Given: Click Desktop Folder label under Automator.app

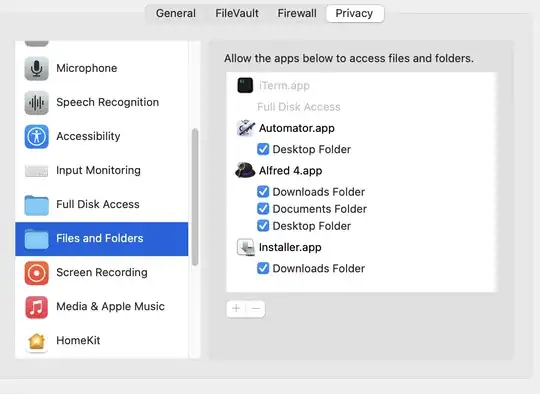Looking at the screenshot, I should tap(312, 149).
